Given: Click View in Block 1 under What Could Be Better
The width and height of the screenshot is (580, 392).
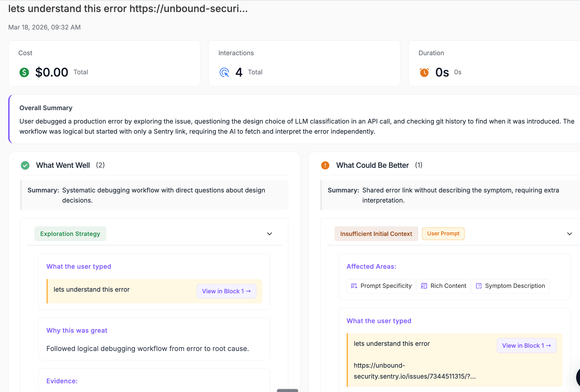Looking at the screenshot, I should click(526, 345).
